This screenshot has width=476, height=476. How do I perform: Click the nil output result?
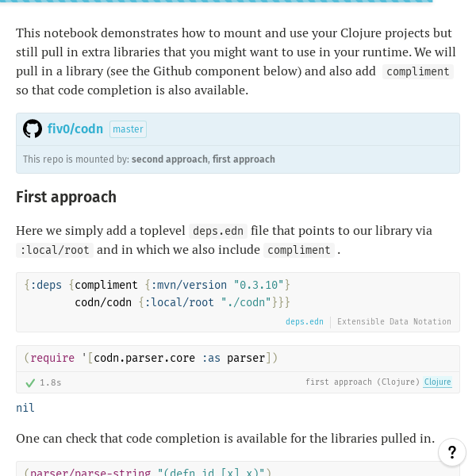[25, 408]
